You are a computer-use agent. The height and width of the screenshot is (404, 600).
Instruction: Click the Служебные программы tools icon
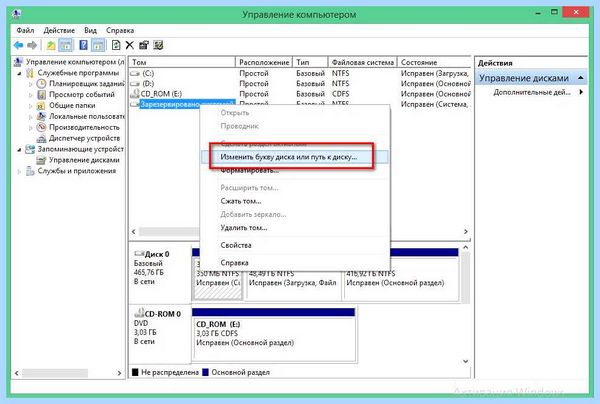click(30, 73)
